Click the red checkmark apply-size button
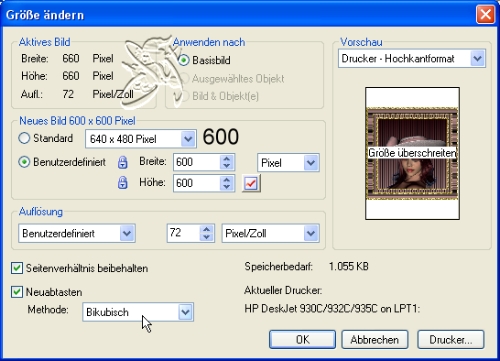The height and width of the screenshot is (361, 500). pos(251,183)
